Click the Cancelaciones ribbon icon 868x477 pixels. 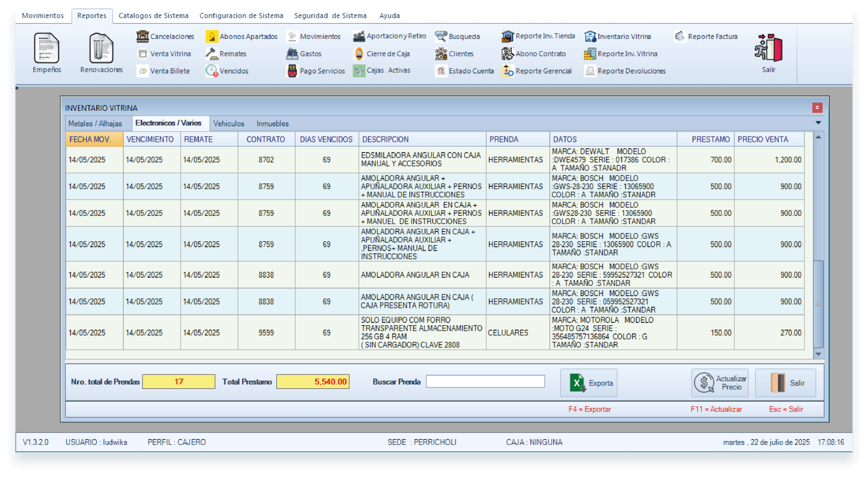pyautogui.click(x=142, y=36)
